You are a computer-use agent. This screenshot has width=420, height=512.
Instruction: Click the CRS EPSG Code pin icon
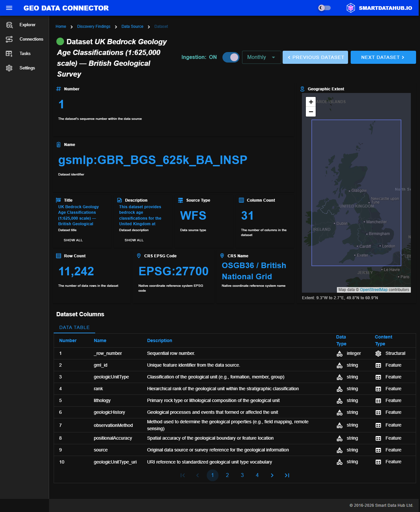click(x=139, y=256)
